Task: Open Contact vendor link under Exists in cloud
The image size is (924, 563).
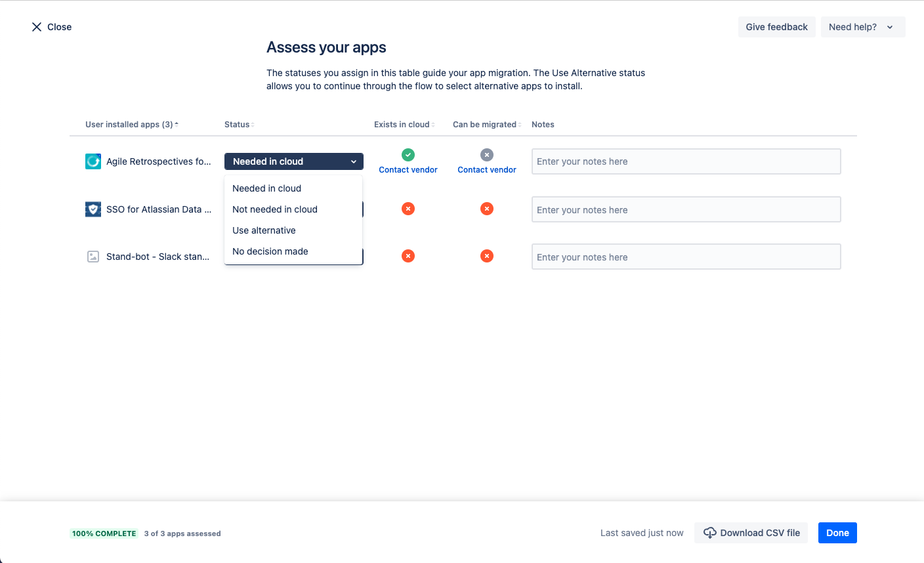Action: pyautogui.click(x=408, y=170)
